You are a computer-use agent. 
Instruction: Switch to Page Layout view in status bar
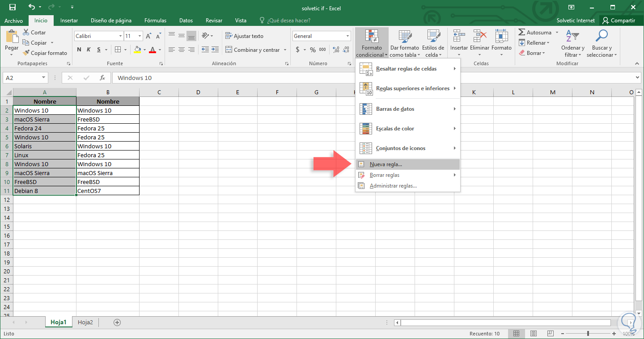[534, 334]
